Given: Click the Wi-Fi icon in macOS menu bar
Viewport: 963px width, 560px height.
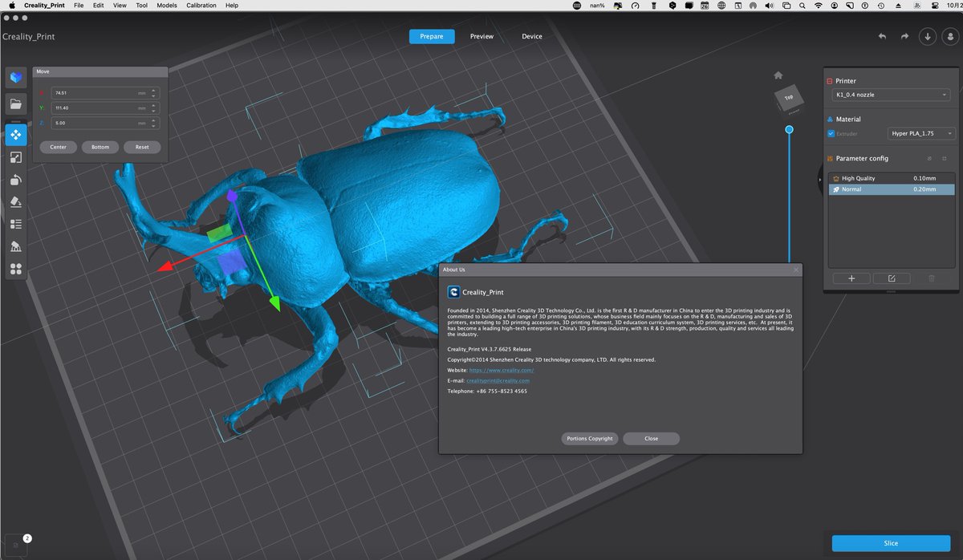Looking at the screenshot, I should pos(818,6).
